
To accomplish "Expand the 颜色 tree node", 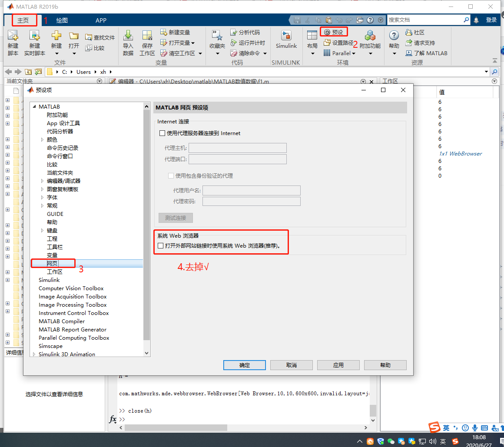I will (42, 139).
